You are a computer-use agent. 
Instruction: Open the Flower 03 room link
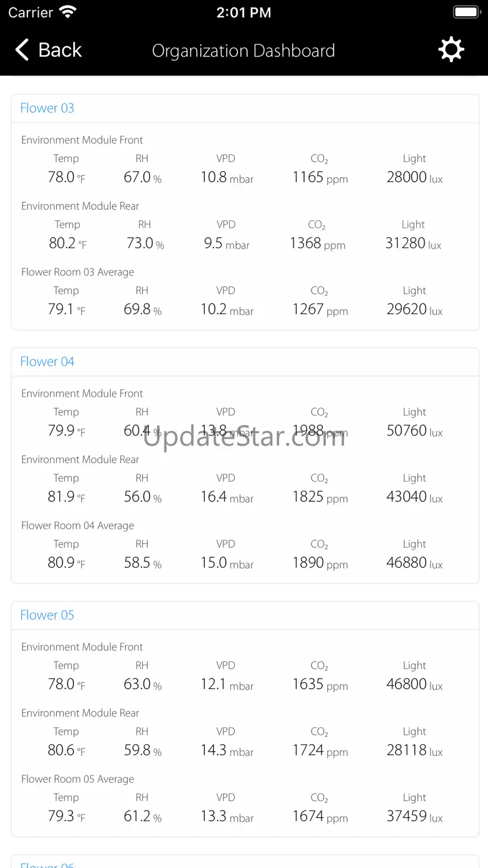(x=47, y=108)
